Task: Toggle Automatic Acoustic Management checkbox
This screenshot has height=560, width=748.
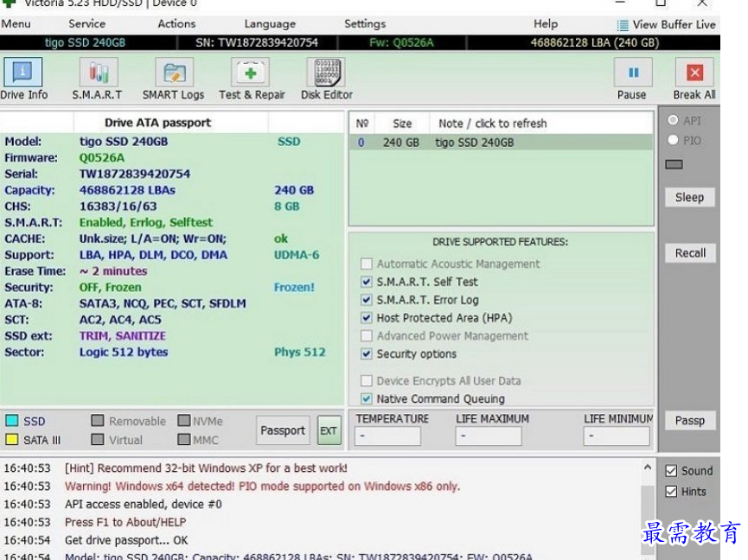Action: pos(367,264)
